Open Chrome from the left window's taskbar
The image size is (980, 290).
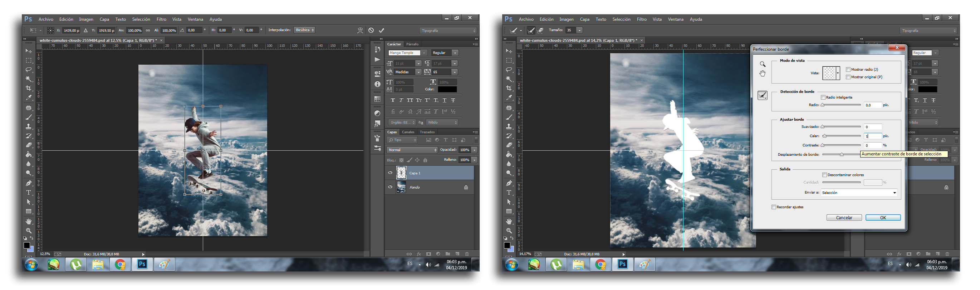(120, 265)
